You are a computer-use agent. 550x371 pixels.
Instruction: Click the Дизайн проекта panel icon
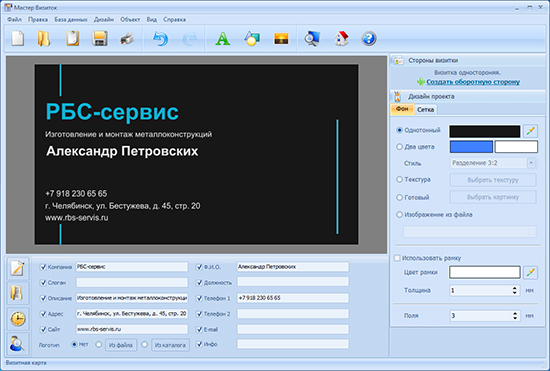tap(398, 96)
